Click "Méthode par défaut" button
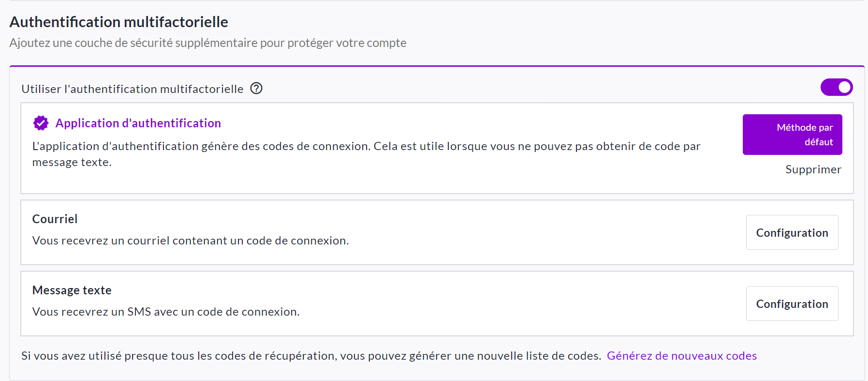The width and height of the screenshot is (868, 381). click(x=792, y=135)
